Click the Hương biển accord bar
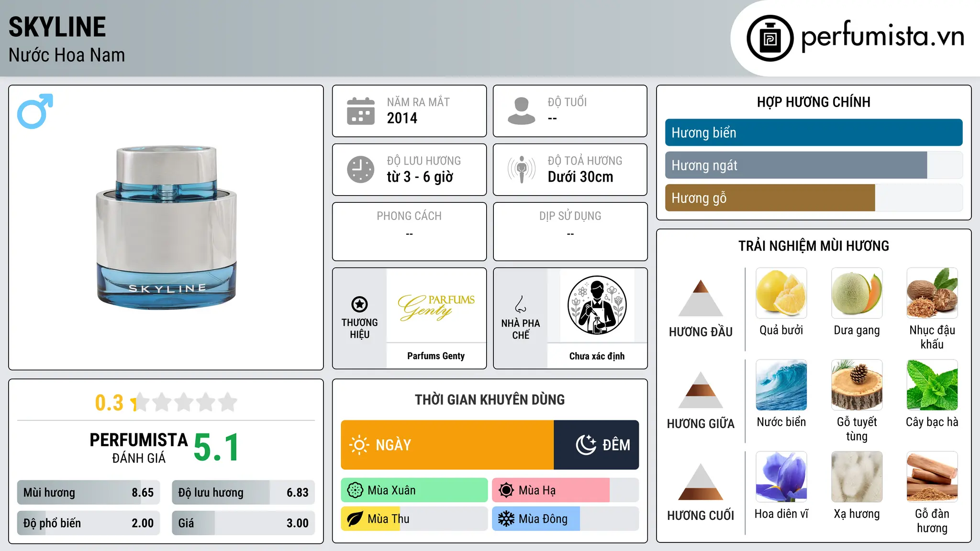This screenshot has height=551, width=980. pos(813,132)
